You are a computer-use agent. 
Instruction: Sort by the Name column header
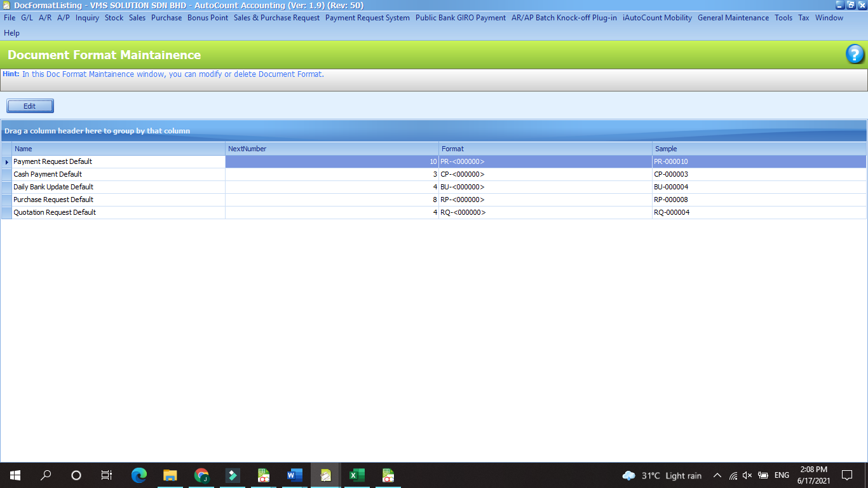(118, 149)
